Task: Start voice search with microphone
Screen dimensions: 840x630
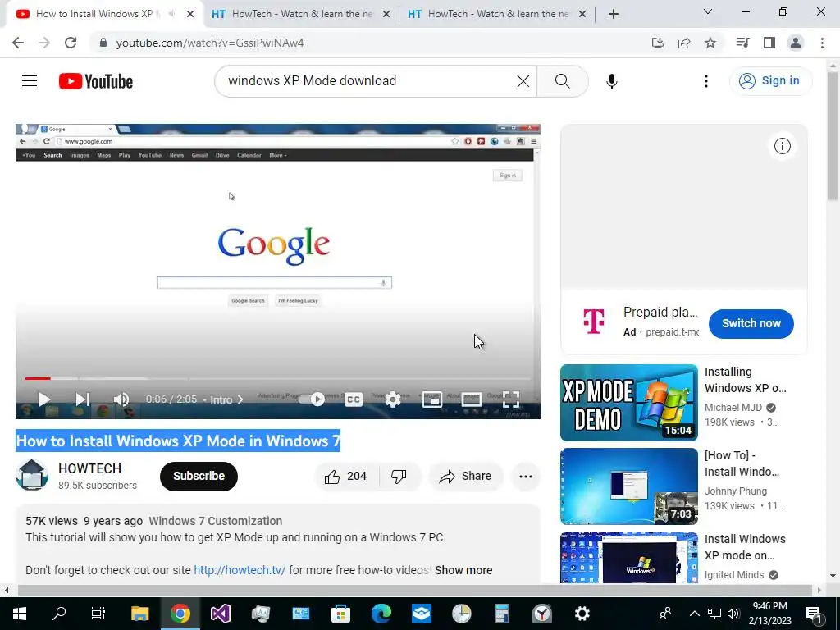Action: 612,81
